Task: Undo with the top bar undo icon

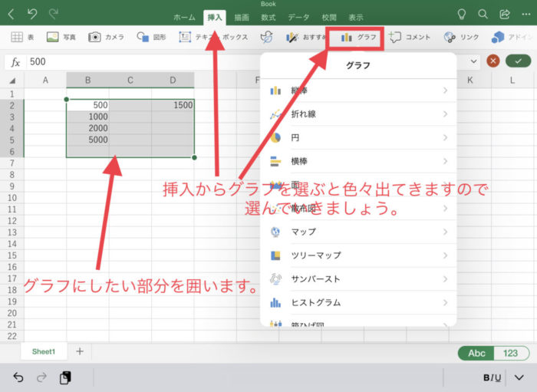Action: pyautogui.click(x=32, y=14)
